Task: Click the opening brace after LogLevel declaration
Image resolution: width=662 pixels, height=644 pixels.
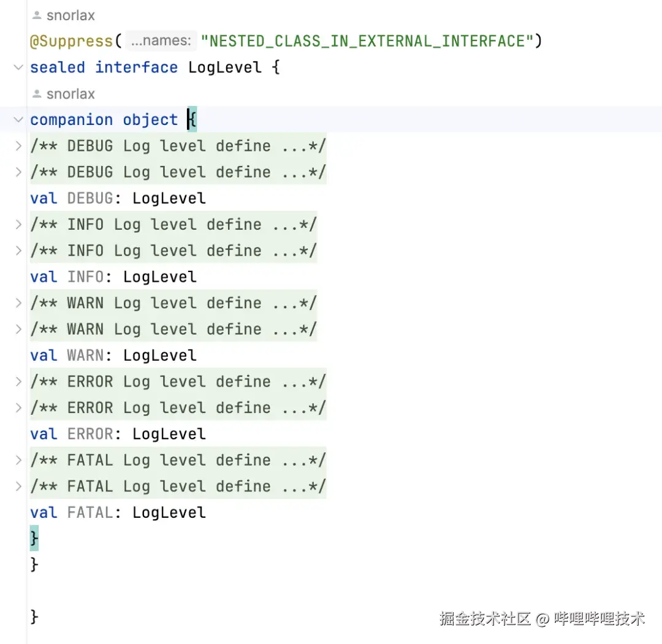Action: coord(276,67)
